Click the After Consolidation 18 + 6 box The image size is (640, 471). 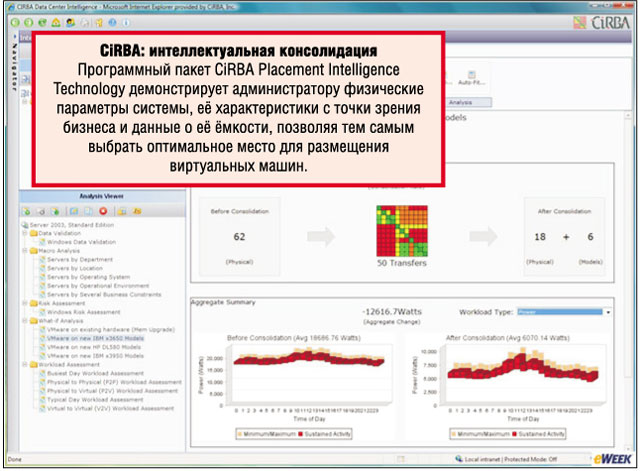(x=564, y=237)
